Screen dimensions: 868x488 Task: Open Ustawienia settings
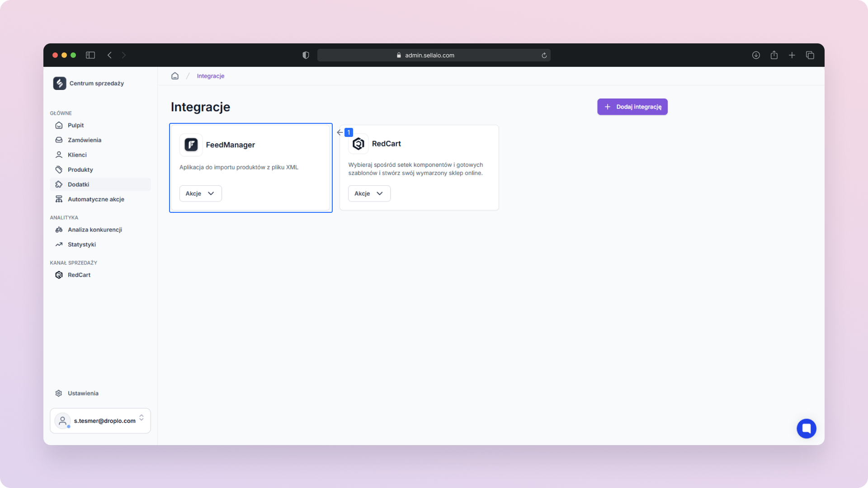[x=100, y=393]
